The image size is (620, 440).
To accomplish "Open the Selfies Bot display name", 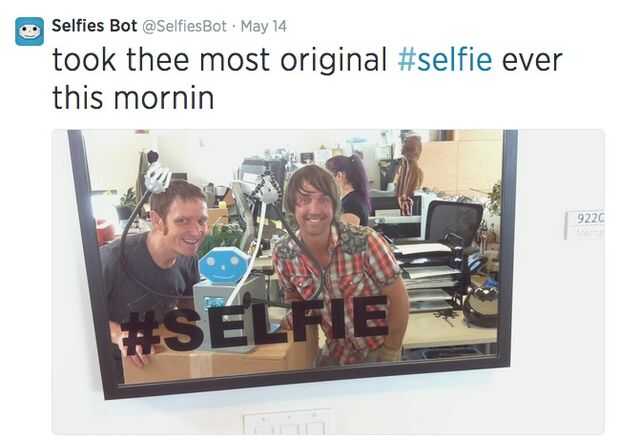I will point(95,26).
